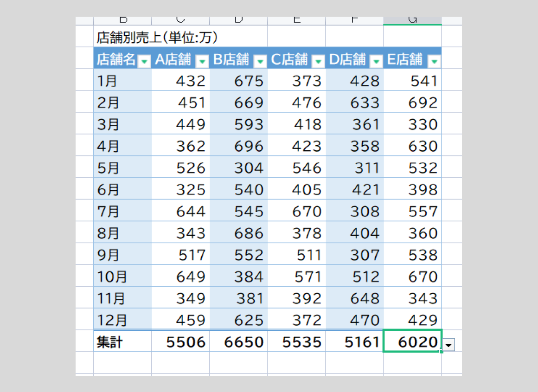Click C店舗 9月 value 511

pyautogui.click(x=296, y=254)
